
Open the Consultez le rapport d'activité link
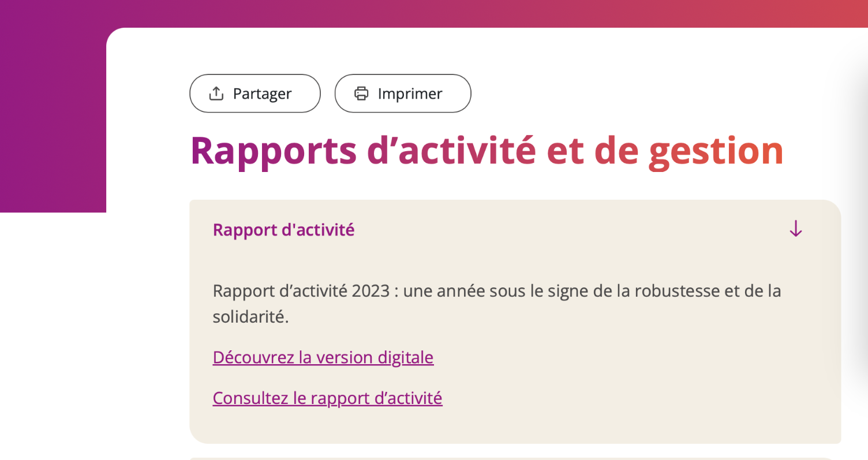[x=327, y=398]
